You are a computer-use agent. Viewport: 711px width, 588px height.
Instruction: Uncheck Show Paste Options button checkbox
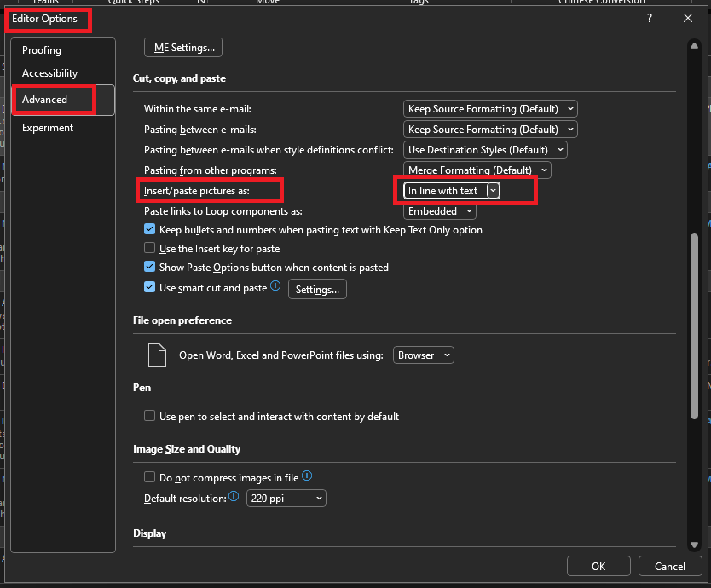pyautogui.click(x=150, y=267)
